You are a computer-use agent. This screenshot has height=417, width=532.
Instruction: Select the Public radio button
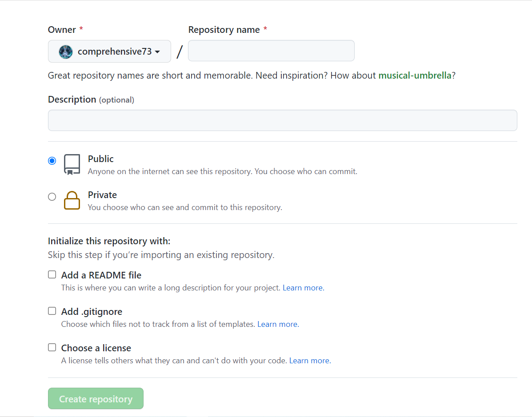tap(52, 161)
